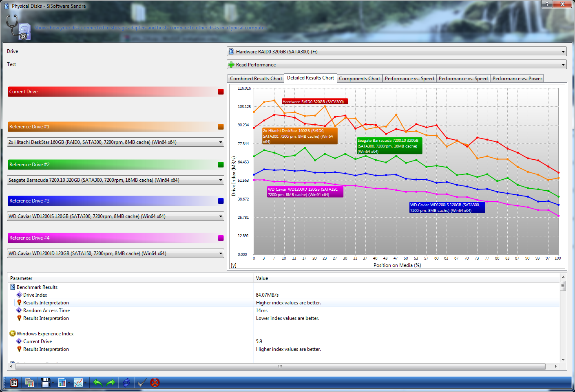
Task: Click the red Hardware RAID0 chart label
Action: click(x=315, y=101)
